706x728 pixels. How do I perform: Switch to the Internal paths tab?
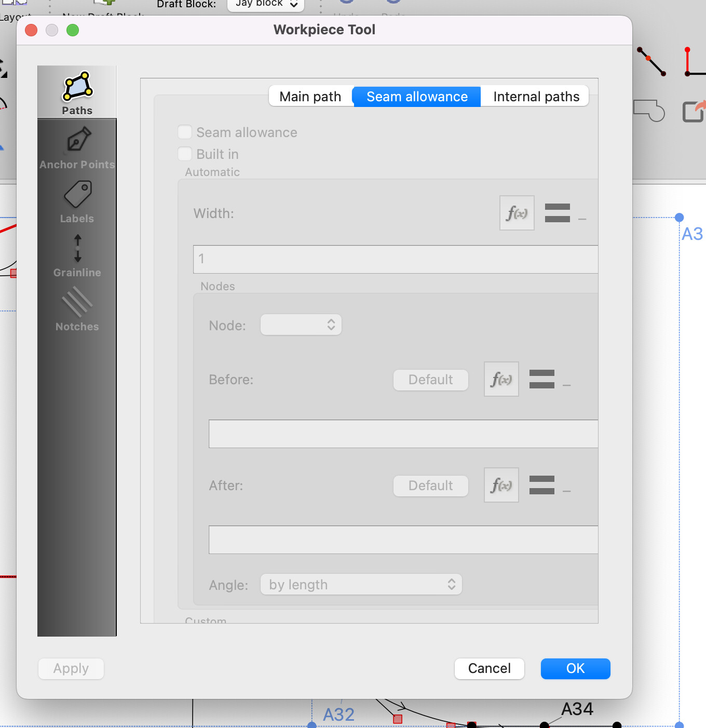point(536,97)
